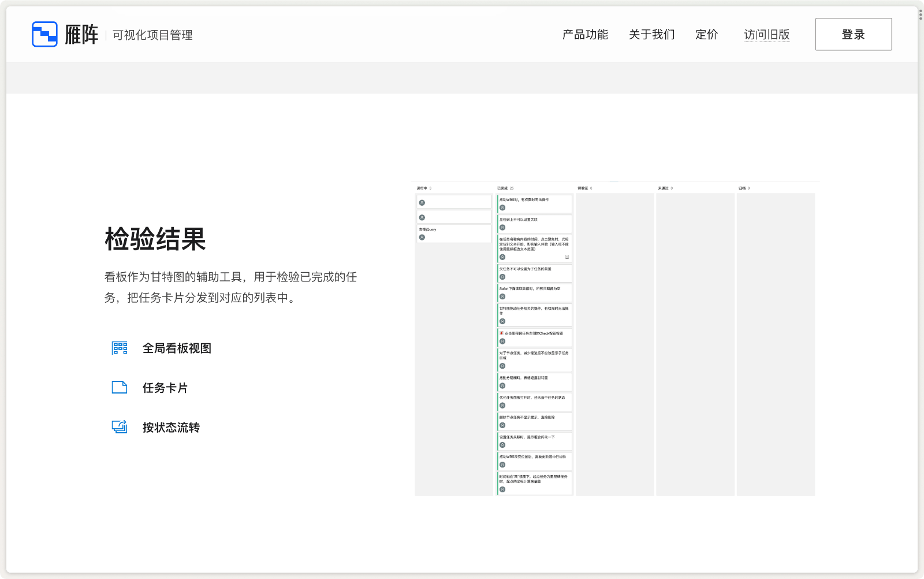924x579 pixels.
Task: Select the 全局看板视图 grid icon
Action: click(118, 348)
